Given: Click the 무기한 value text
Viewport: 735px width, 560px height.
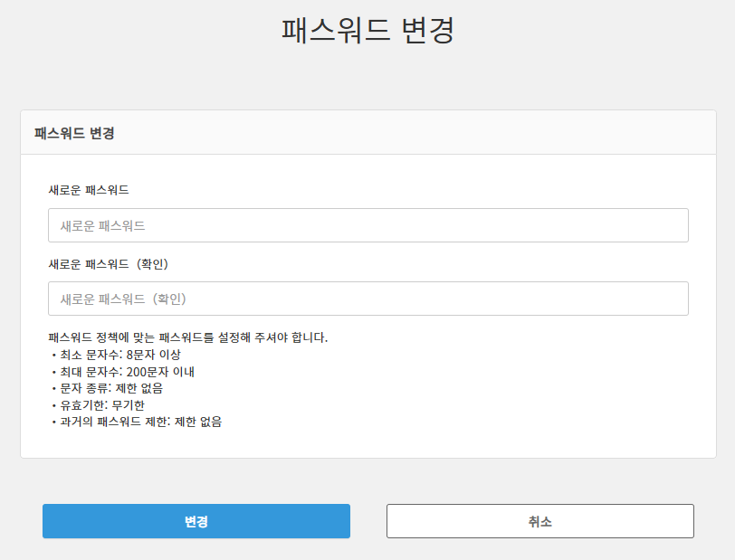Looking at the screenshot, I should pos(126,405).
